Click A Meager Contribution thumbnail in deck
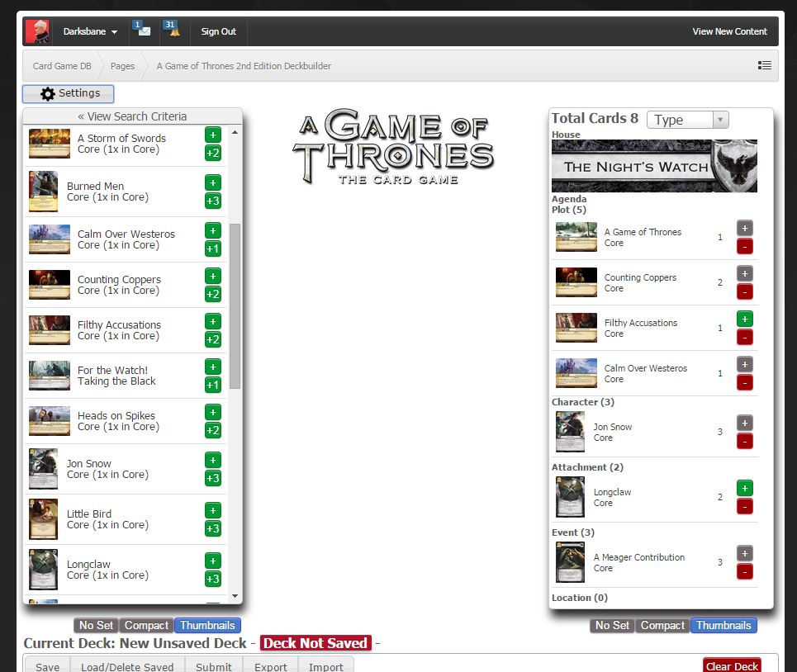Viewport: 797px width, 672px height. (570, 562)
